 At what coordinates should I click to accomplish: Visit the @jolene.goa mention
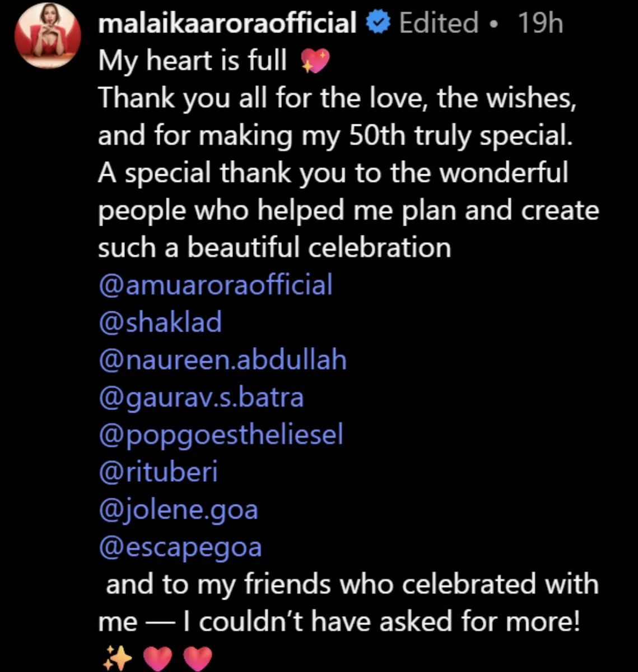point(178,509)
